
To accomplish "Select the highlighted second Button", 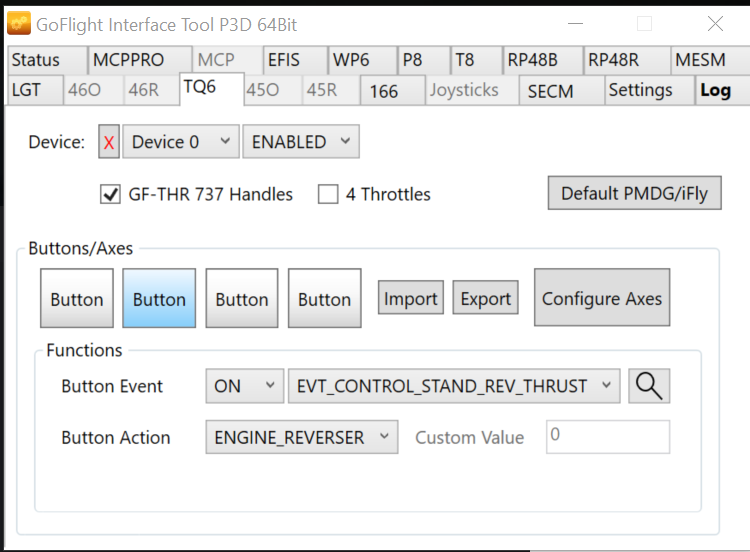I will 159,298.
